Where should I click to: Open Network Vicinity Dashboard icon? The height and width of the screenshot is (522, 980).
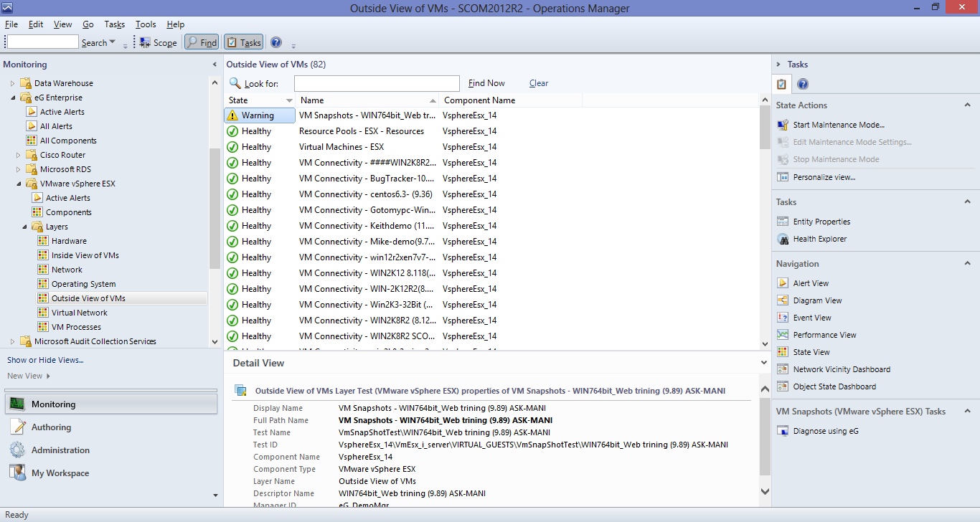pos(783,369)
